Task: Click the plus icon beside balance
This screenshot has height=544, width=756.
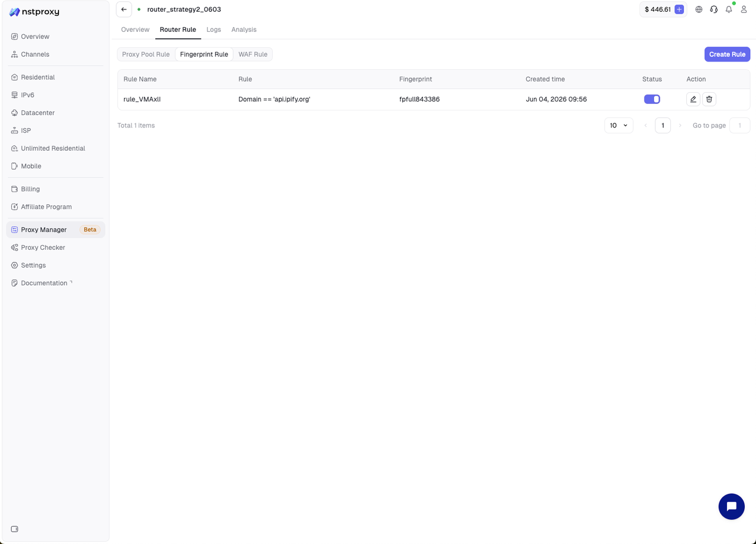Action: (x=679, y=9)
